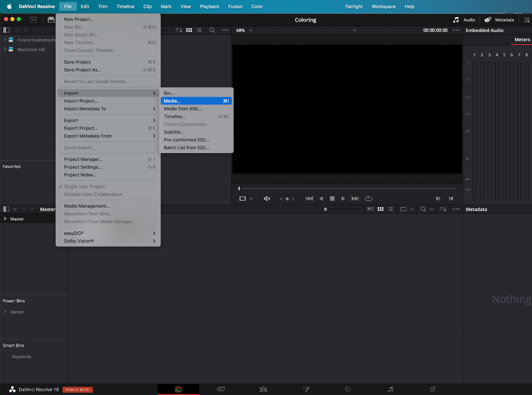The width and height of the screenshot is (532, 395).
Task: Open the Help menu in menu bar
Action: [409, 6]
